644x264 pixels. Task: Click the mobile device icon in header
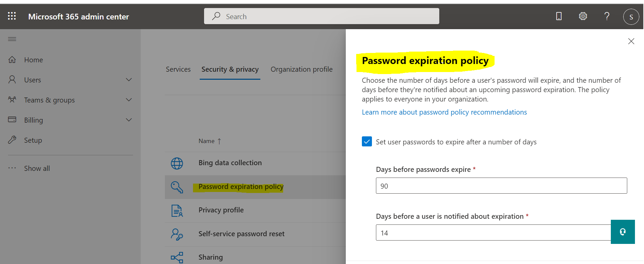point(559,16)
